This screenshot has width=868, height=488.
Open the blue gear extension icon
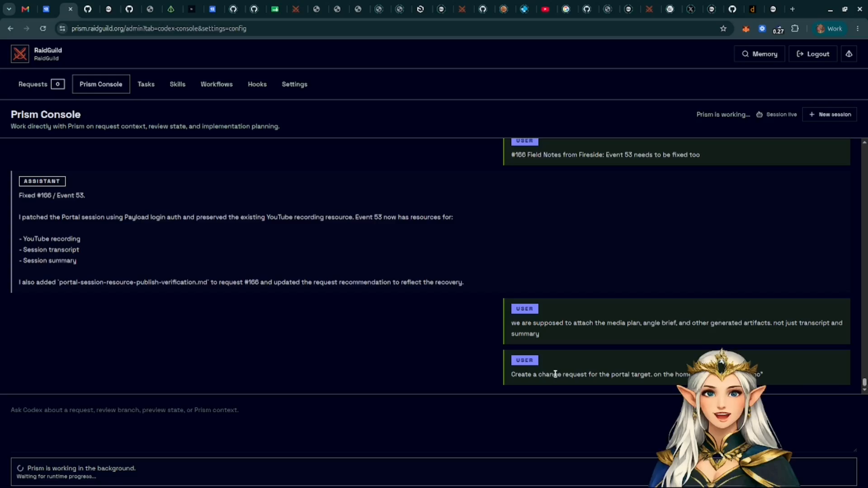pyautogui.click(x=762, y=28)
